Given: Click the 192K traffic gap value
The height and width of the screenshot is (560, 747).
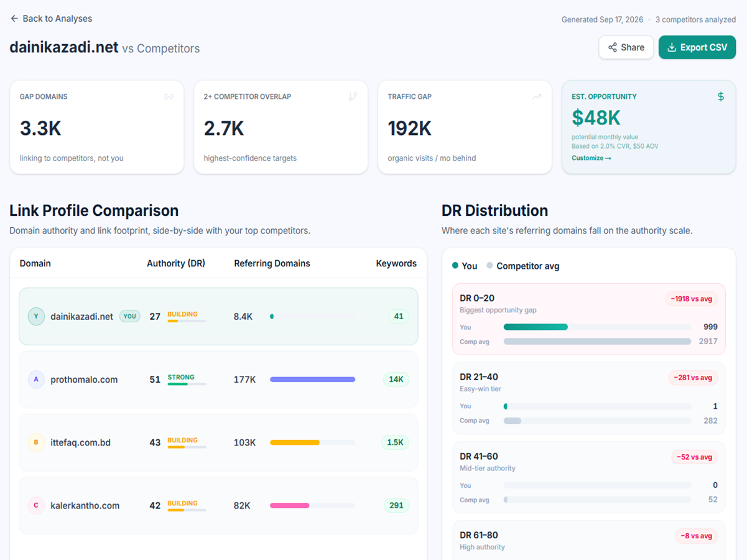Looking at the screenshot, I should 410,128.
